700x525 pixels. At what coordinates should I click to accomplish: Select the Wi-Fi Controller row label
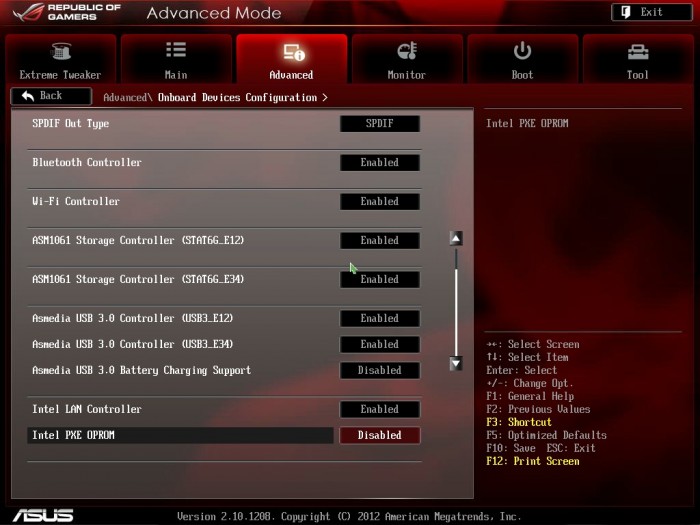click(76, 201)
